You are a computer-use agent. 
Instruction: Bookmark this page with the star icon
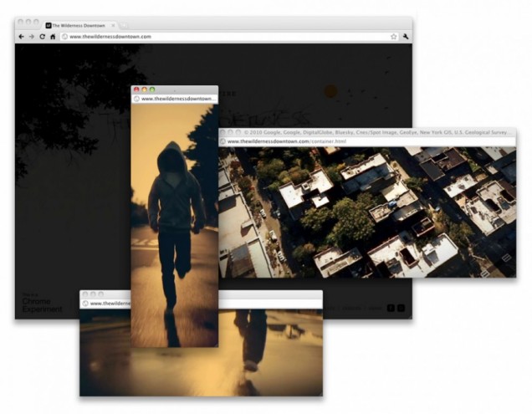[x=393, y=37]
